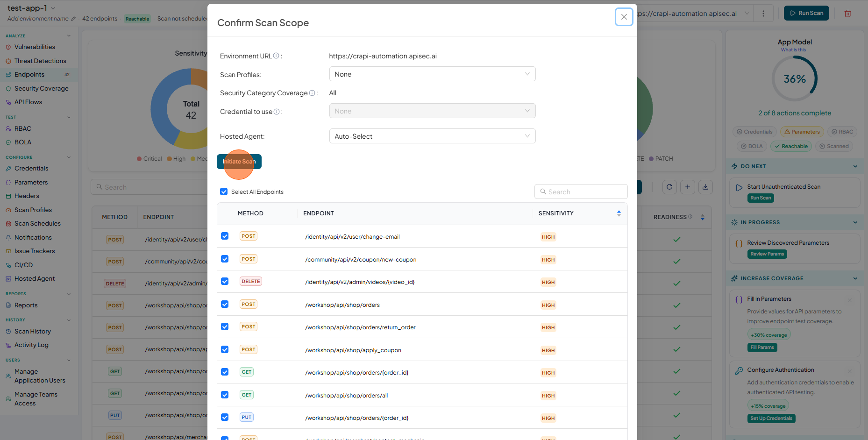Collapse the ANALYZE sidebar section

coord(69,36)
